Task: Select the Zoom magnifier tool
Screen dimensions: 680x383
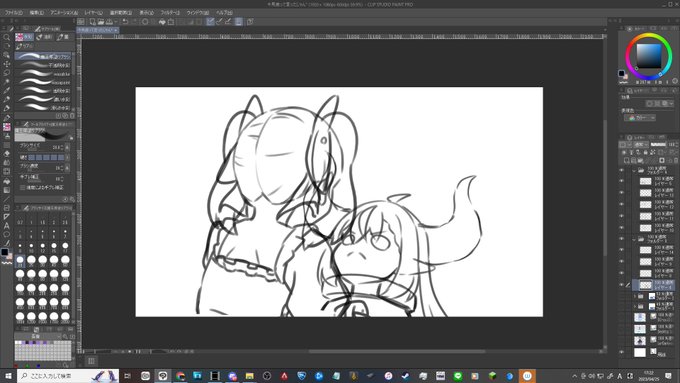Action: click(x=7, y=37)
